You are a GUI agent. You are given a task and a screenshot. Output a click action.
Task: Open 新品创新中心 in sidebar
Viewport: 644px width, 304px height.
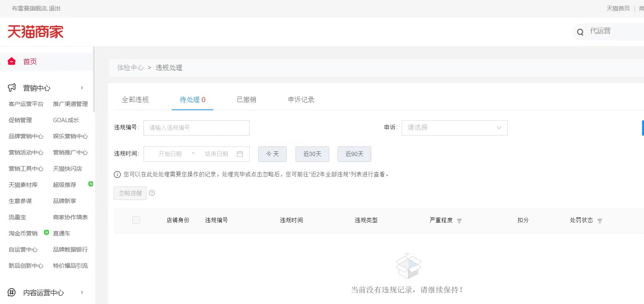point(26,266)
